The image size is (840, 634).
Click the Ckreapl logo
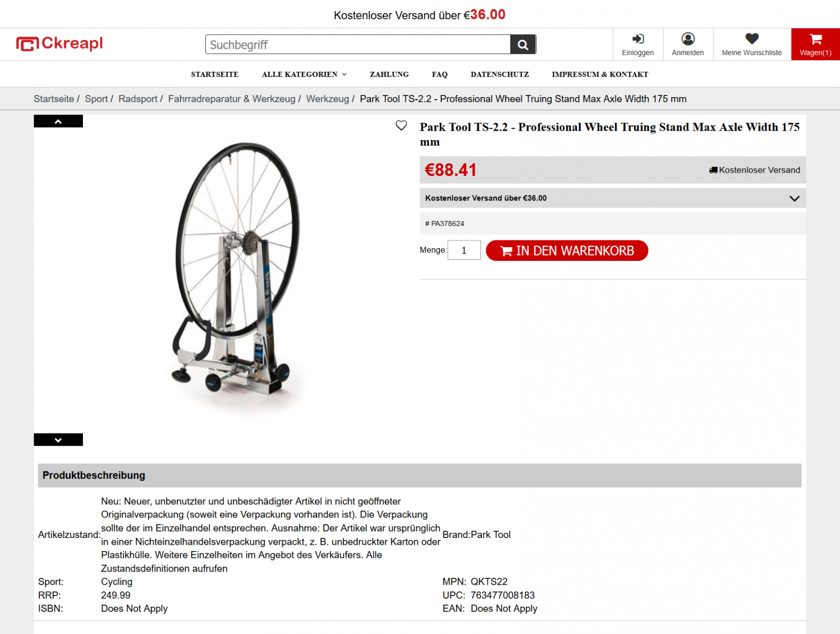click(59, 44)
